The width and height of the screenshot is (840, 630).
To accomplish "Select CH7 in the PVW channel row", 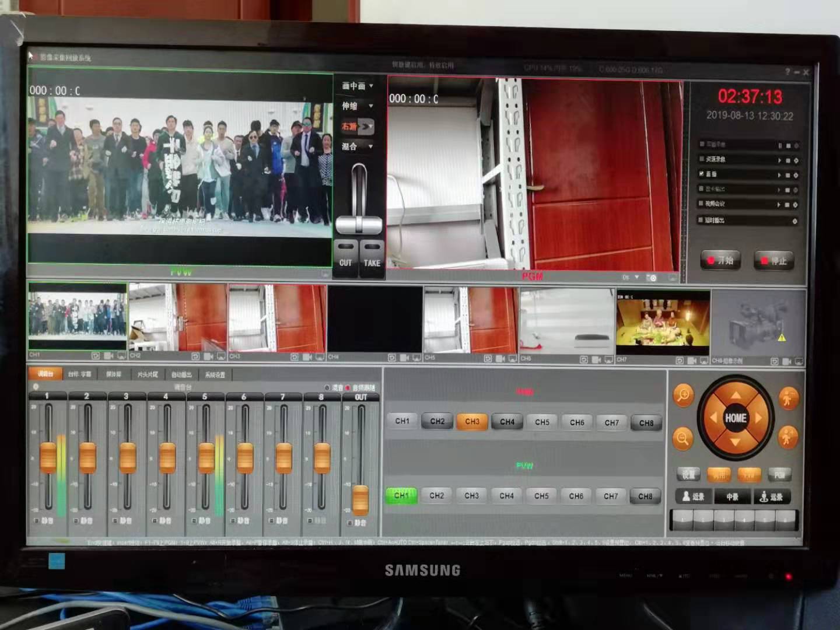I will point(611,496).
